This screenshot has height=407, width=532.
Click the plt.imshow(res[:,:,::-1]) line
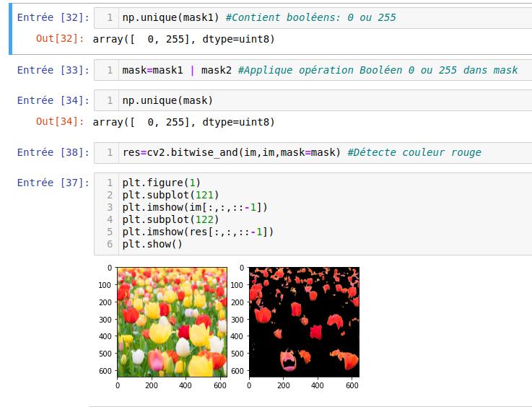(x=198, y=232)
